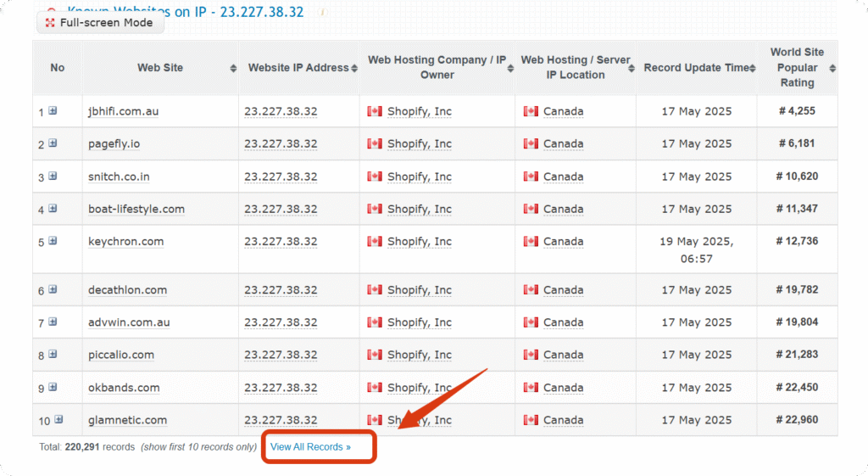868x476 pixels.
Task: Sort by Web Site column arrows
Action: pos(233,68)
